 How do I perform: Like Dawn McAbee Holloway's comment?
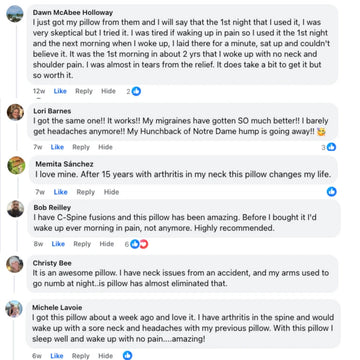click(x=60, y=91)
